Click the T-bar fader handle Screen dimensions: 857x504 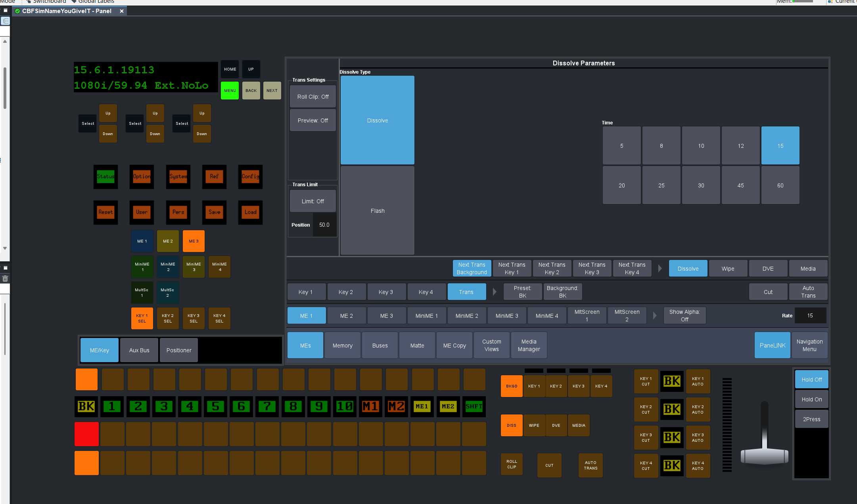pyautogui.click(x=764, y=456)
